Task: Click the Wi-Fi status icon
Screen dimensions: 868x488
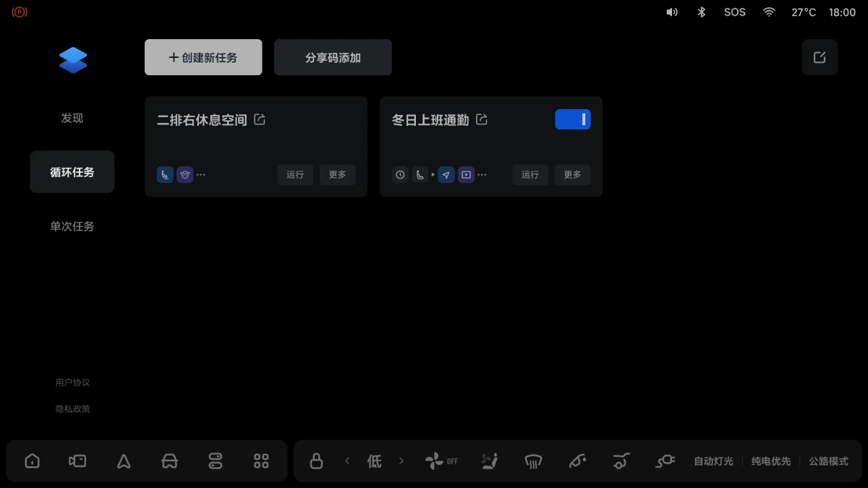Action: pyautogui.click(x=769, y=12)
